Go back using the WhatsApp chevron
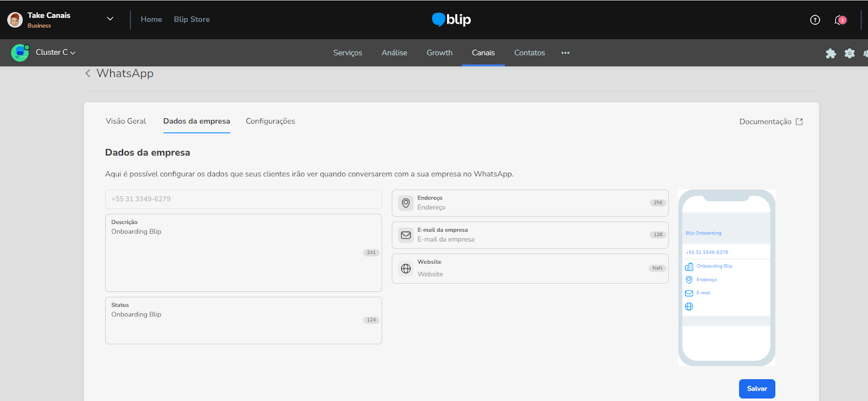This screenshot has width=868, height=401. tap(88, 73)
